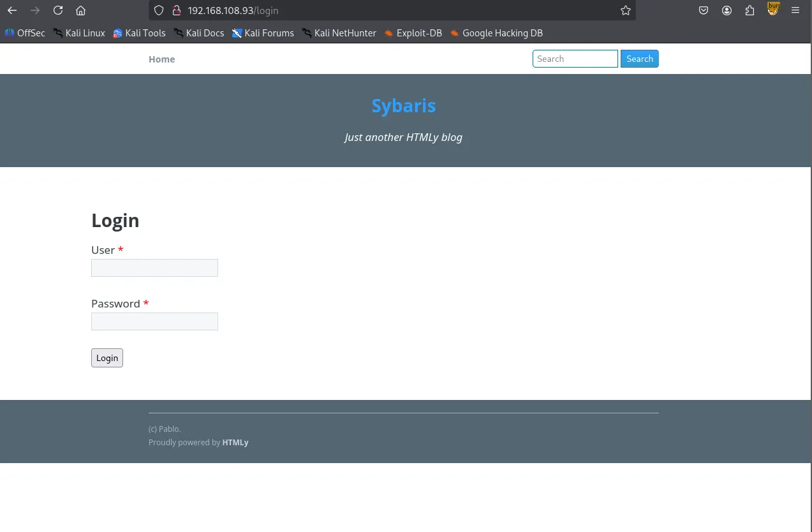Select the Home navigation item
This screenshot has height=532, width=812.
[161, 59]
